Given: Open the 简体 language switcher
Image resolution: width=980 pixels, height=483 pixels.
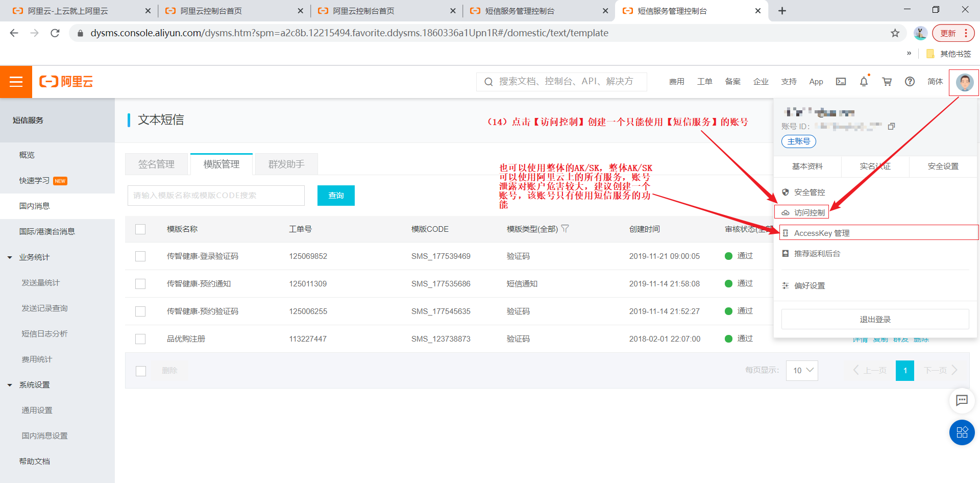Looking at the screenshot, I should pyautogui.click(x=935, y=82).
